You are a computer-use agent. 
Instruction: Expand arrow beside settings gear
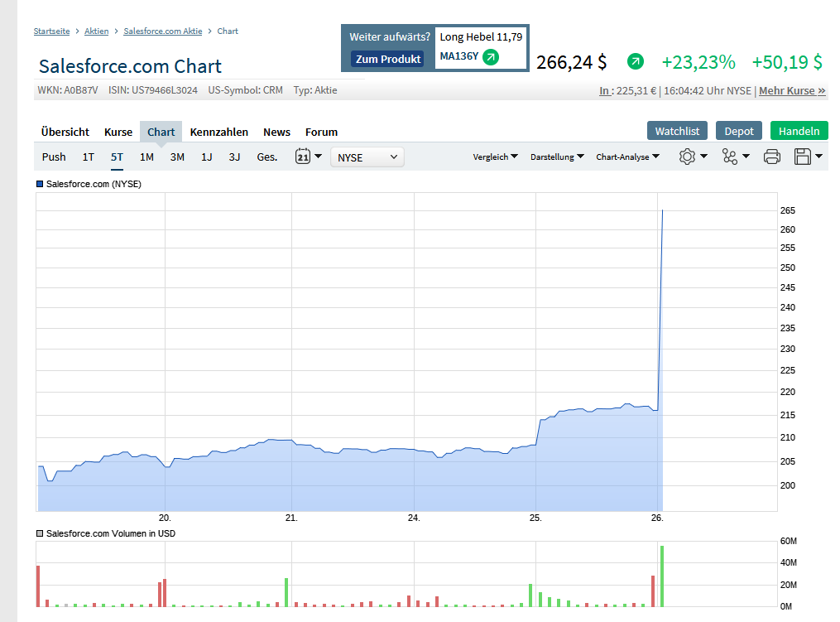click(x=704, y=157)
